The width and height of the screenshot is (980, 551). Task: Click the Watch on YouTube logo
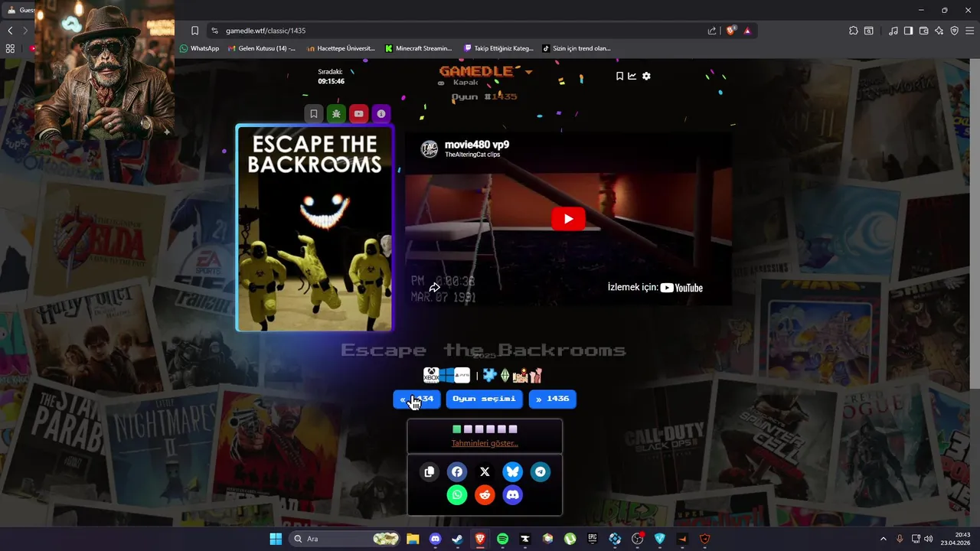coord(681,288)
